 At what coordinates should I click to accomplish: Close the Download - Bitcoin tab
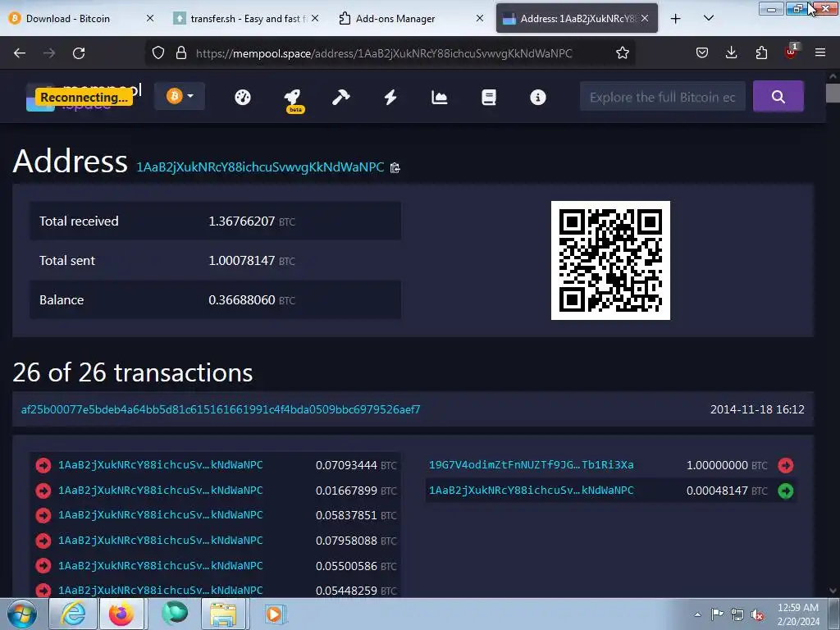point(150,18)
